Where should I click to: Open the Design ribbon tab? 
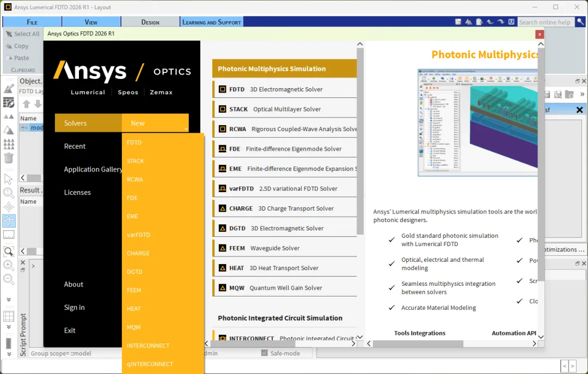click(150, 22)
